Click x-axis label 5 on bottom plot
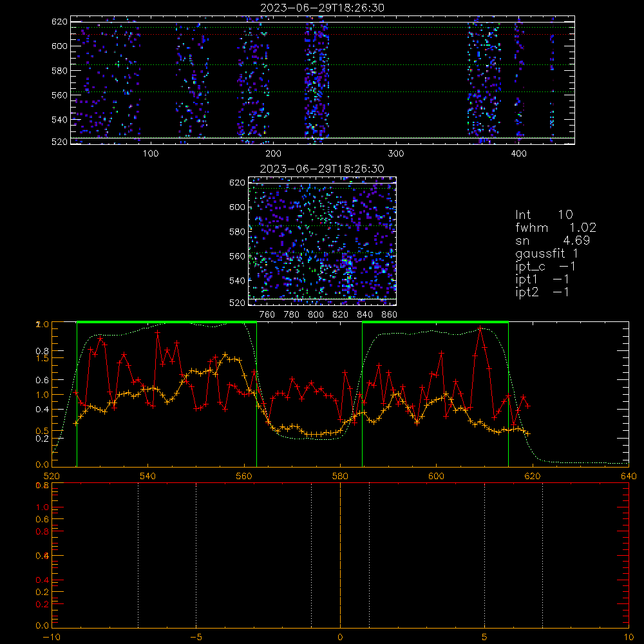 pos(485,638)
